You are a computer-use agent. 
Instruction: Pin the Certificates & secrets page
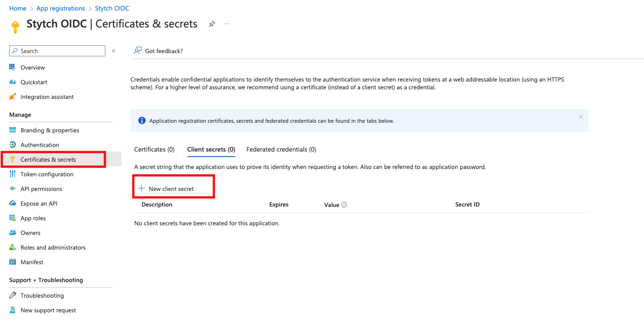coord(212,23)
